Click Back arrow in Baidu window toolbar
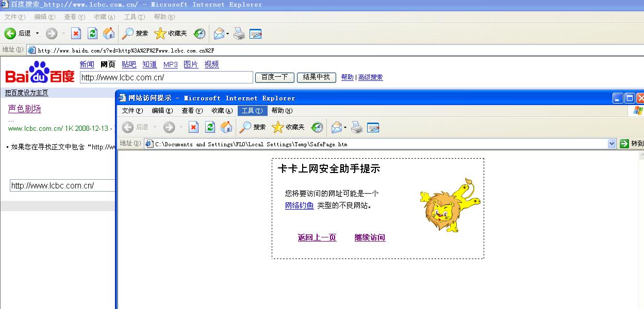This screenshot has width=644, height=309. (x=10, y=33)
